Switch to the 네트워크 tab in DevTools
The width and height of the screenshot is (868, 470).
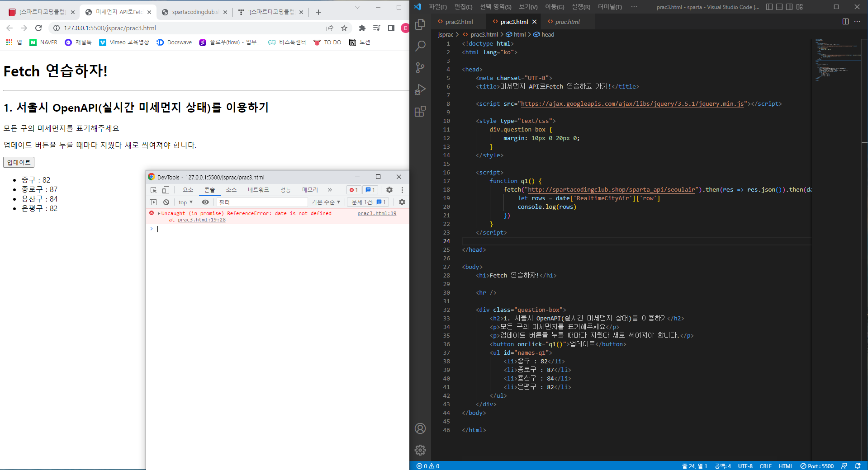258,190
